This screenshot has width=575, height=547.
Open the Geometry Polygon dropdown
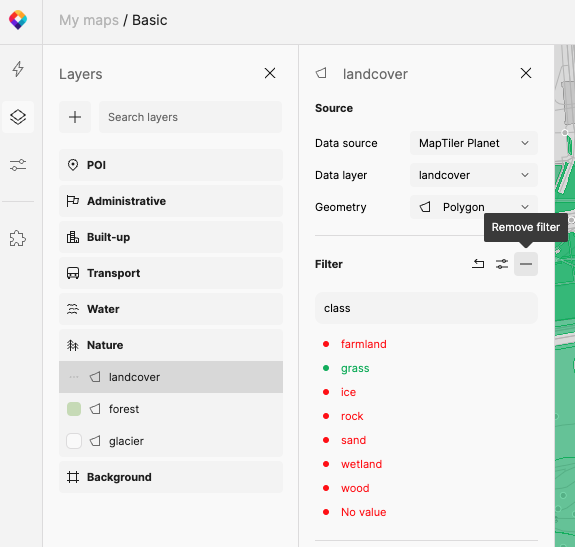(474, 207)
